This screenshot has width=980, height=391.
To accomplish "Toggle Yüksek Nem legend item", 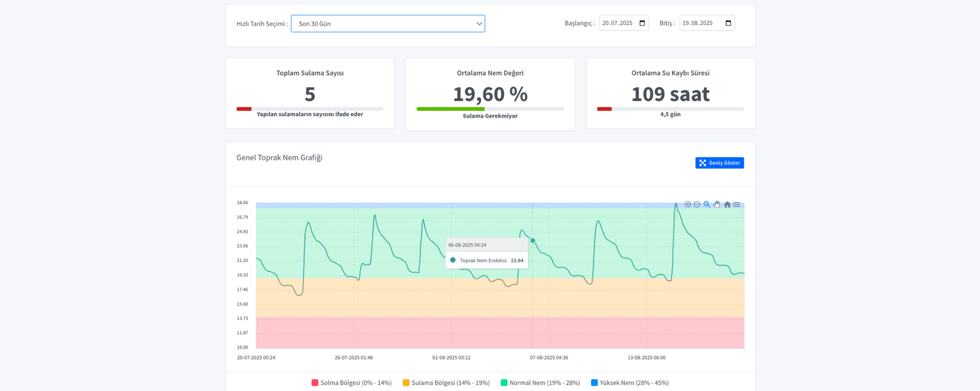I will click(629, 382).
